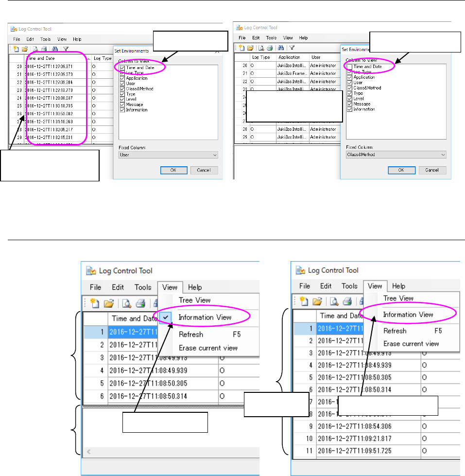Click the Print icon in upper-left window toolbar

coord(44,49)
